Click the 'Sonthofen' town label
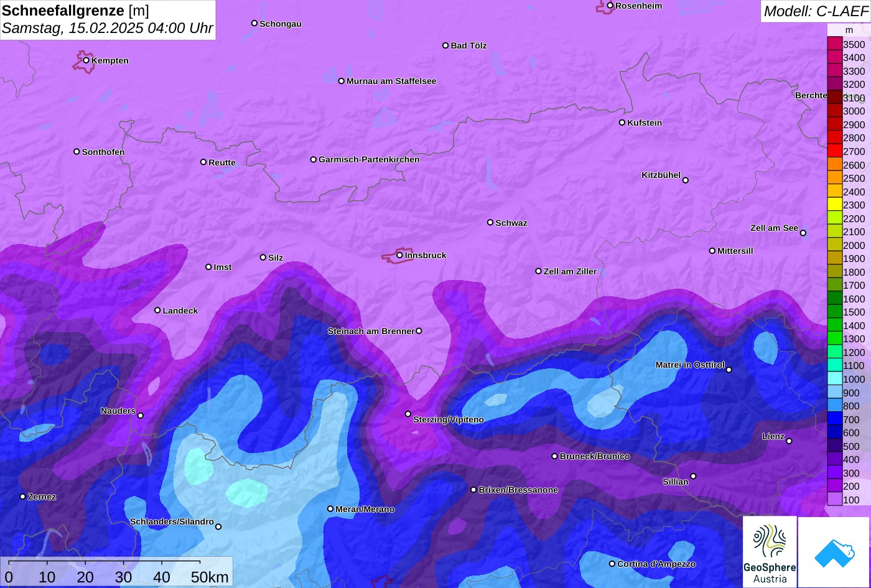871x588 pixels. 103,152
